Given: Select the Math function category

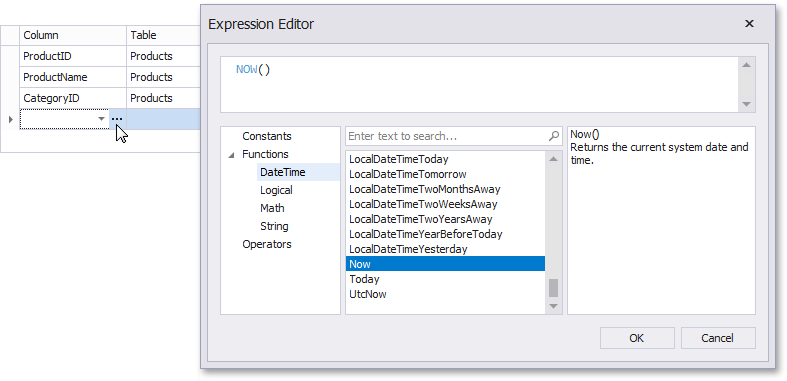Looking at the screenshot, I should [x=272, y=208].
